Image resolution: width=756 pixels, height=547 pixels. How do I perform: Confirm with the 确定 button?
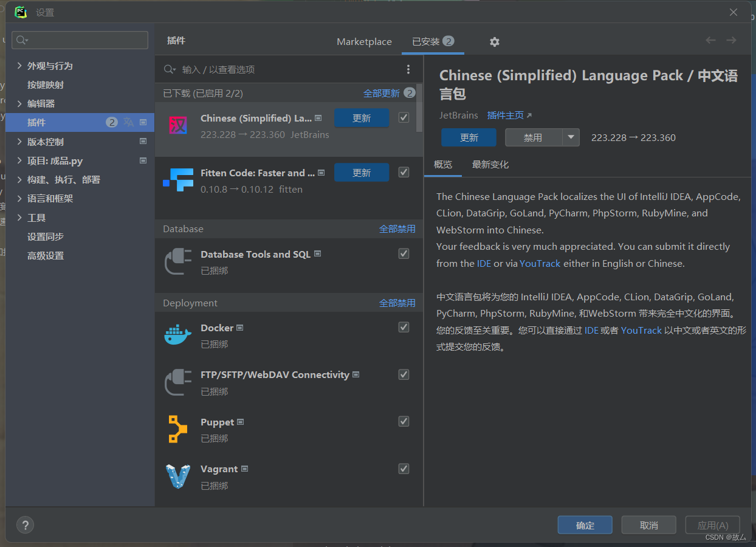585,525
